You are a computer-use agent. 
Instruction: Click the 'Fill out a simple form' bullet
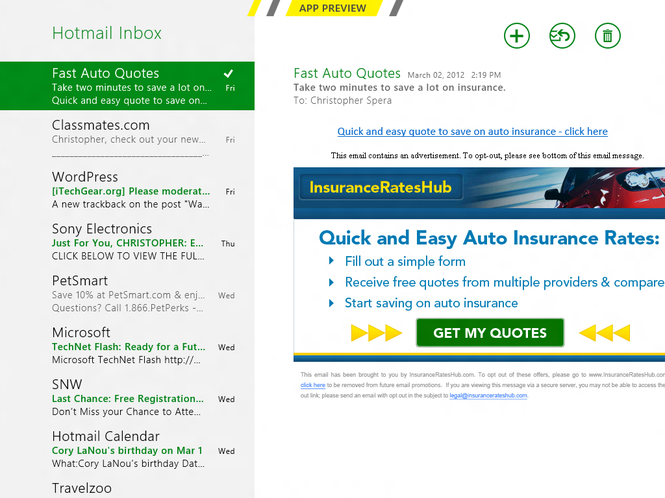coord(405,261)
